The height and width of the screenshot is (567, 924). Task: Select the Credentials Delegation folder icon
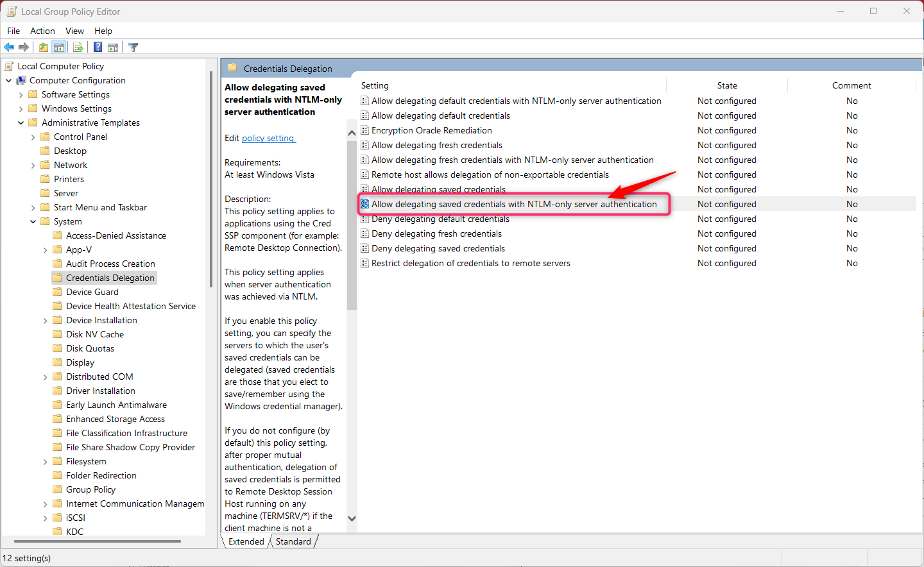[56, 277]
